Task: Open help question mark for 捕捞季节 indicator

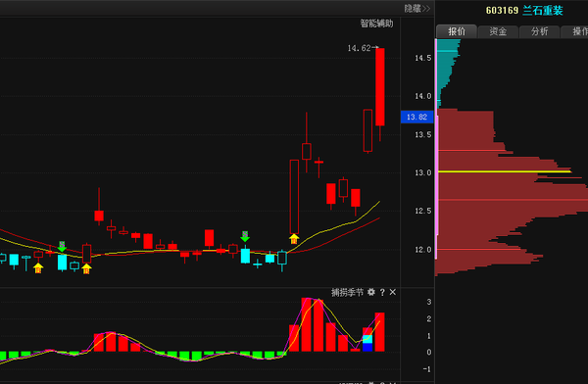Action: [382, 293]
